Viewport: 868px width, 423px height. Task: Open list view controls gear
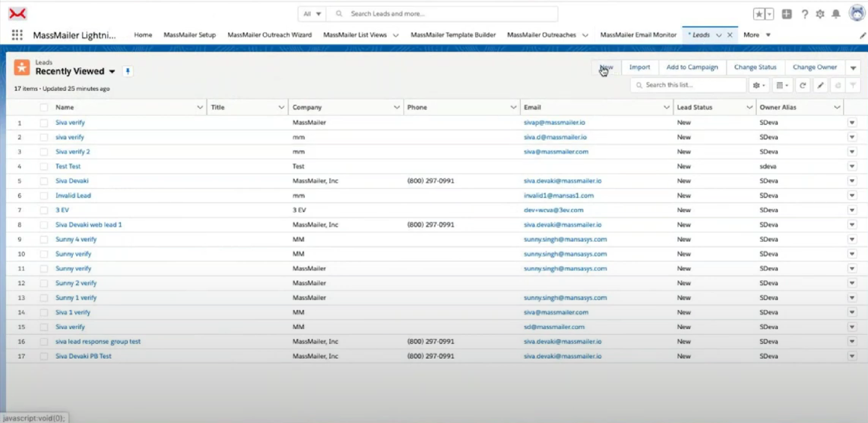pos(759,85)
